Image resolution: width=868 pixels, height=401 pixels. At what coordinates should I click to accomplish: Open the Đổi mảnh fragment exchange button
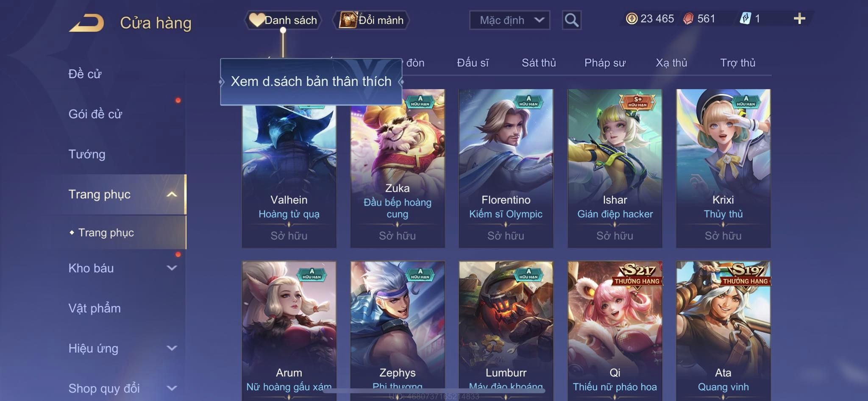click(371, 20)
